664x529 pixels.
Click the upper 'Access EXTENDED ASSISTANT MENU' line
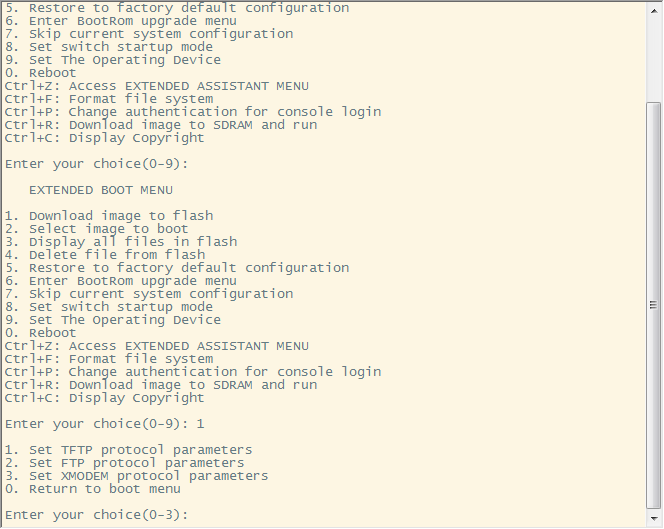156,86
